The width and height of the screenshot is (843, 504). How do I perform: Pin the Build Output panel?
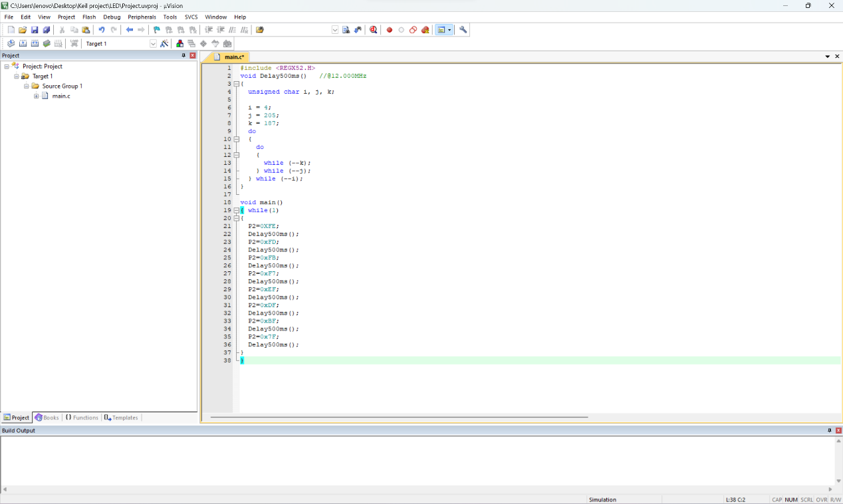point(829,430)
